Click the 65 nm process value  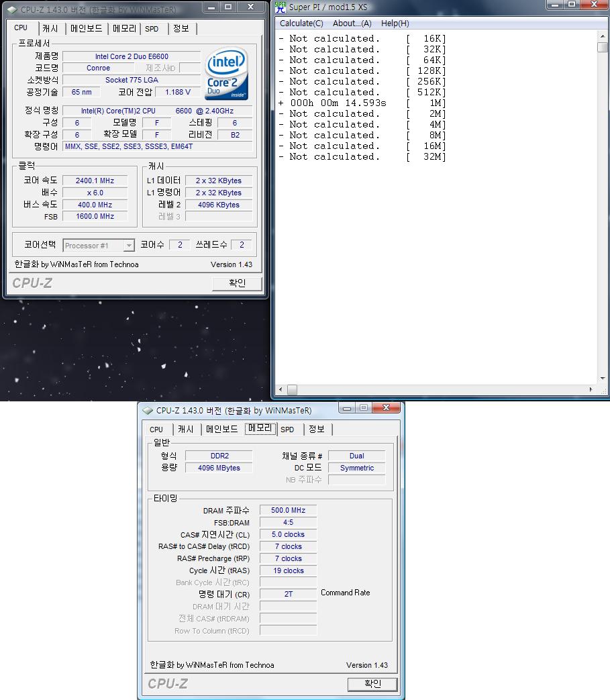point(82,92)
